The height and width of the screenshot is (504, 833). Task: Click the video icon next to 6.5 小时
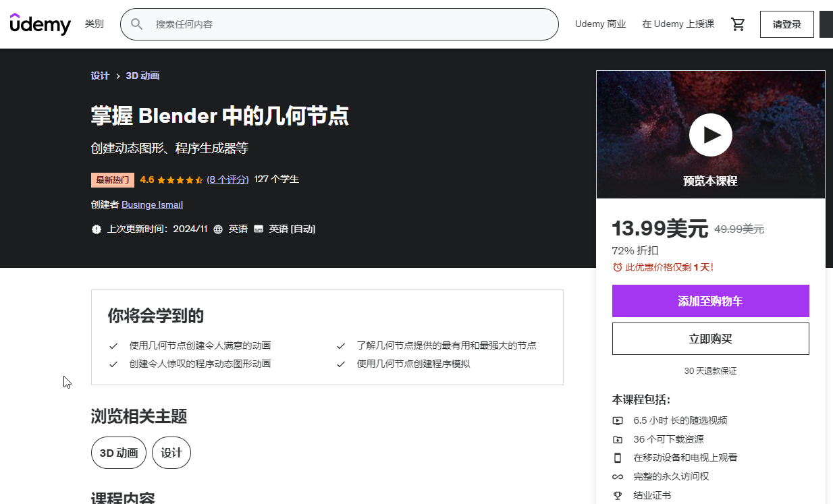[x=617, y=420]
